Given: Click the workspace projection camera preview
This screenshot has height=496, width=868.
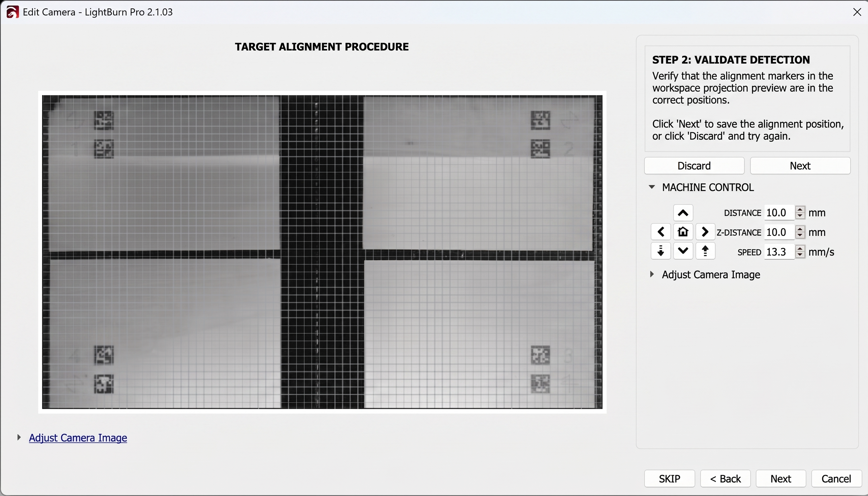Looking at the screenshot, I should (322, 252).
